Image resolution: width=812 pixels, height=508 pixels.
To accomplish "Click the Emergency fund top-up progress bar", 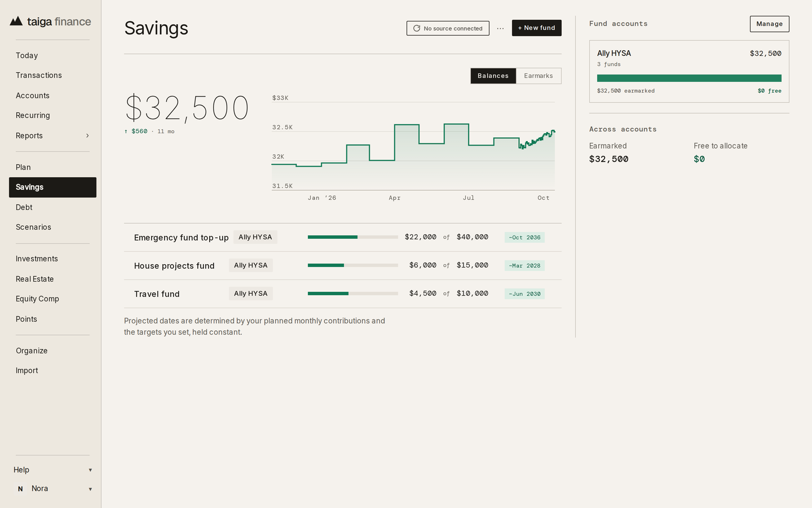I will pyautogui.click(x=353, y=237).
